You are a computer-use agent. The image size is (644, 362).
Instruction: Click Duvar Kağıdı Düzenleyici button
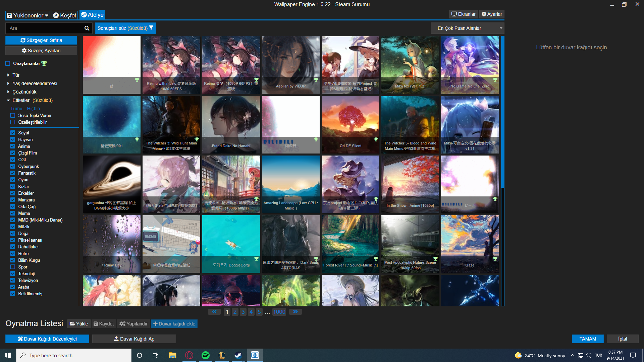[x=47, y=339]
